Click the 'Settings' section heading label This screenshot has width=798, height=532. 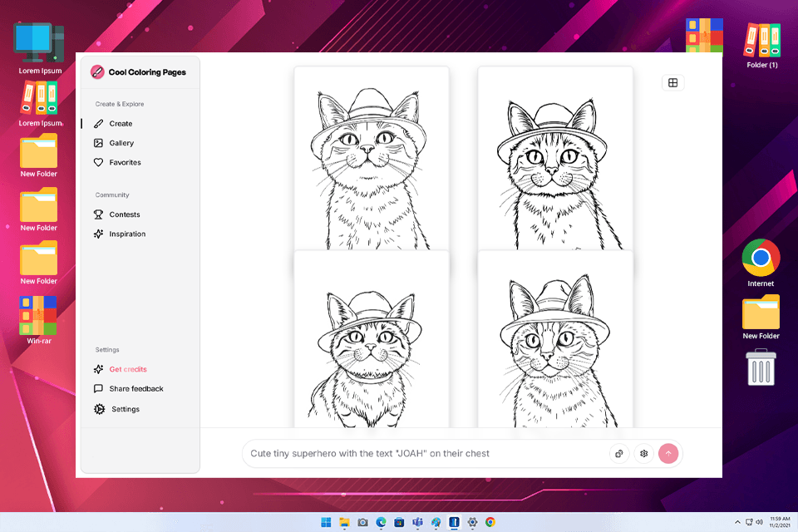point(107,350)
